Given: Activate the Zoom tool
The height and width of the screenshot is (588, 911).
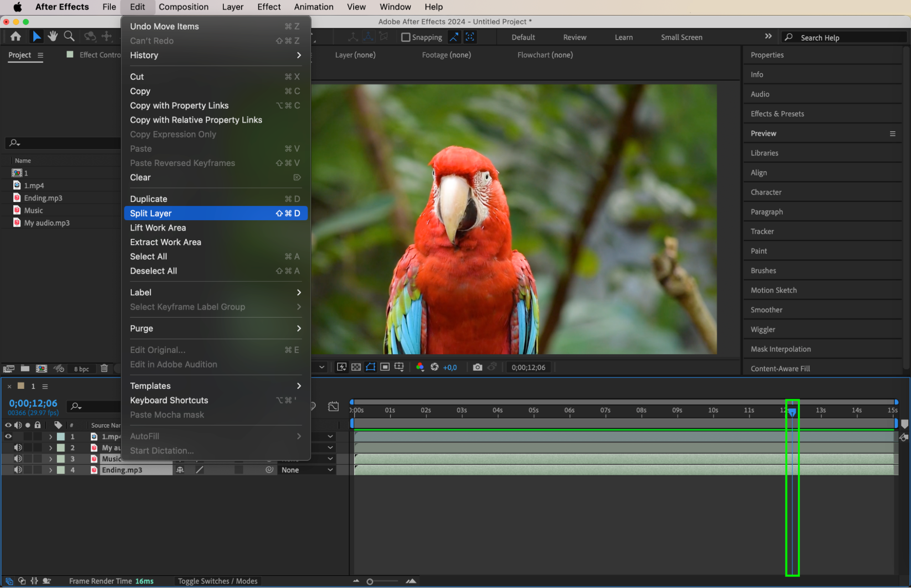Looking at the screenshot, I should [x=69, y=36].
